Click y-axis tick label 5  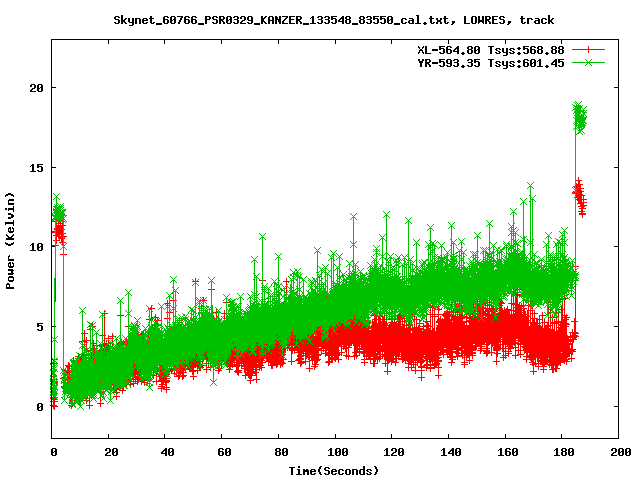pos(40,327)
